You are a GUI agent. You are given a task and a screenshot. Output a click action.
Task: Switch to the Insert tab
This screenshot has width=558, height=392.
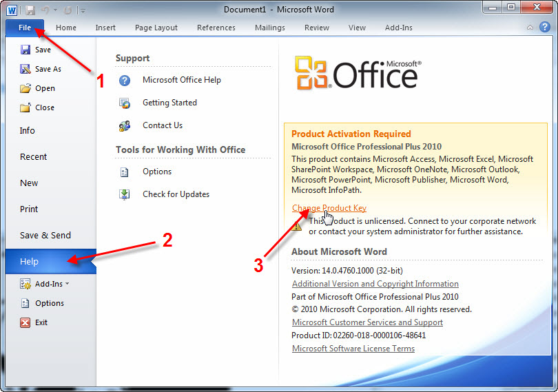105,28
